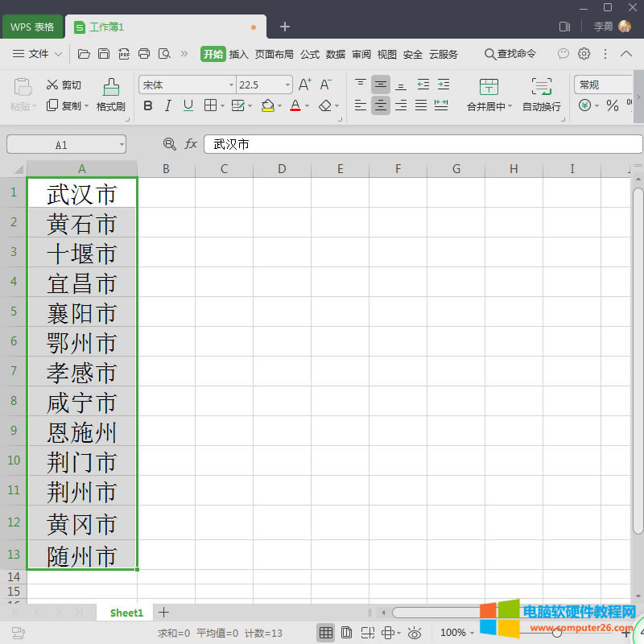Screen dimensions: 644x644
Task: Click the Save icon in quick toolbar
Action: point(104,54)
